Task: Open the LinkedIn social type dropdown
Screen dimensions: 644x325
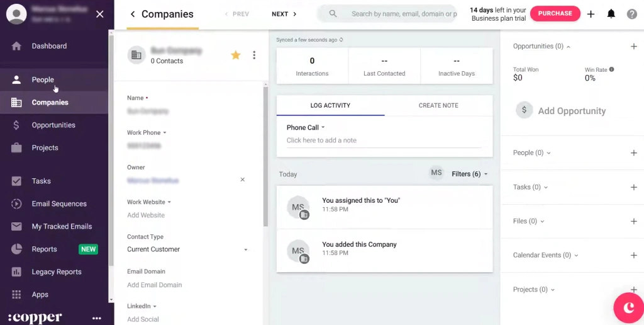Action: (x=142, y=306)
